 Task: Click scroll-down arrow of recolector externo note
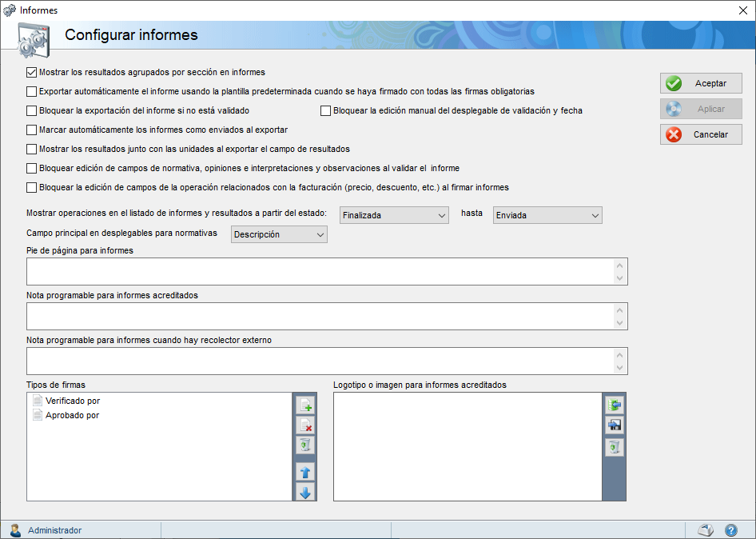[x=620, y=368]
